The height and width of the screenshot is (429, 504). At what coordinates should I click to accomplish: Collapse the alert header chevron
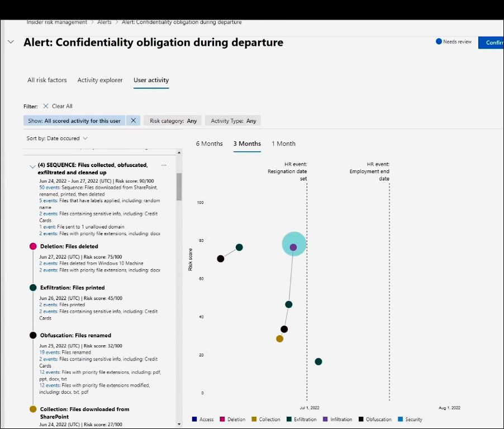[x=11, y=42]
